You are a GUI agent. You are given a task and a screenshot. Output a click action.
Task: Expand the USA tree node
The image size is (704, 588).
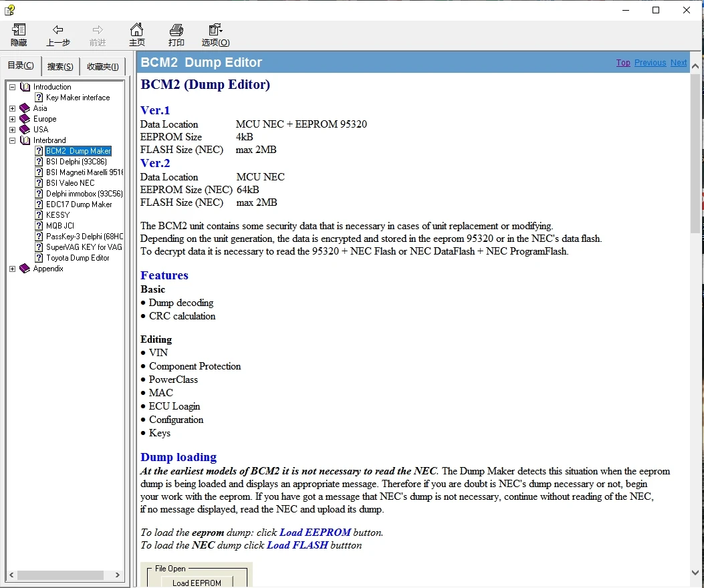[13, 130]
